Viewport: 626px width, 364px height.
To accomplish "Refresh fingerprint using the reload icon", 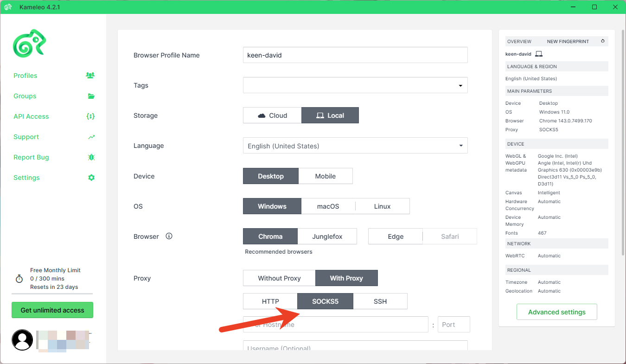I will point(603,41).
